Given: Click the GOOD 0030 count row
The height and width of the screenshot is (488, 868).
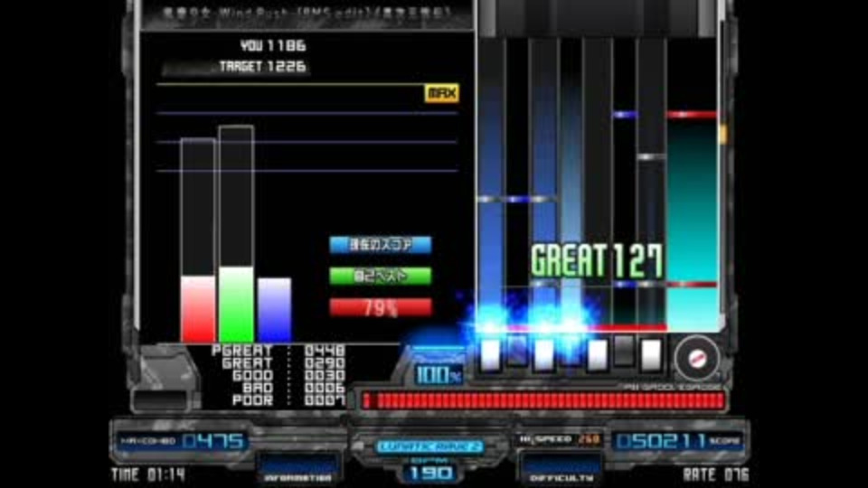Looking at the screenshot, I should click(288, 376).
